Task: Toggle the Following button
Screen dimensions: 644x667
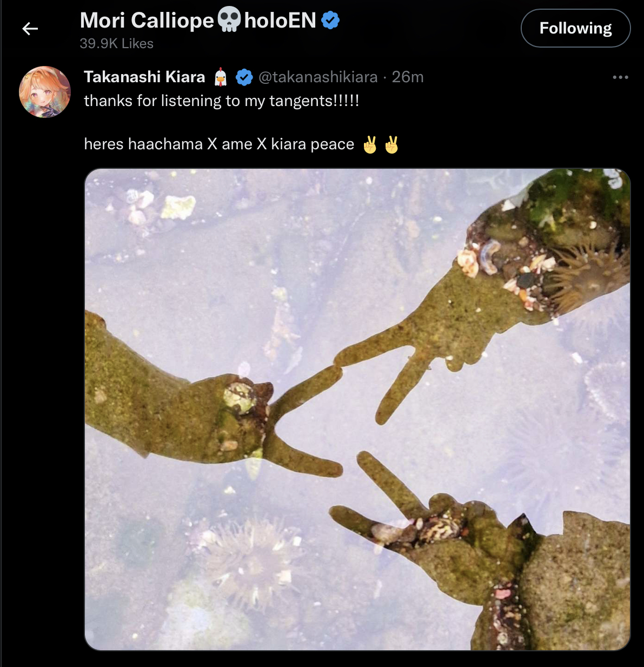Action: [x=575, y=28]
